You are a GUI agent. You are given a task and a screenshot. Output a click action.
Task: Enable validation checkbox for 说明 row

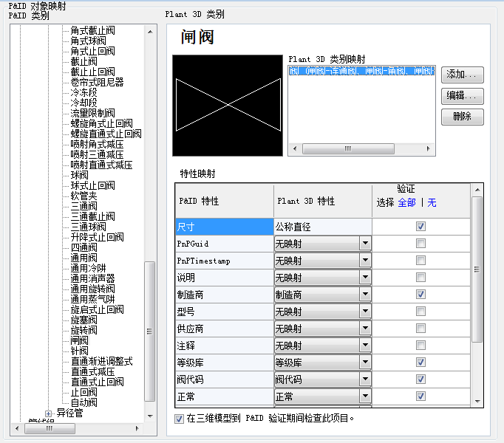(420, 277)
